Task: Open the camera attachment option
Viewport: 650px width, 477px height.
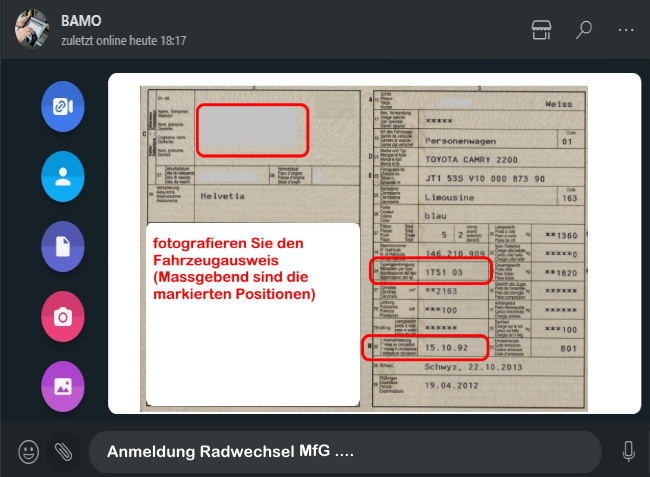Action: [63, 317]
